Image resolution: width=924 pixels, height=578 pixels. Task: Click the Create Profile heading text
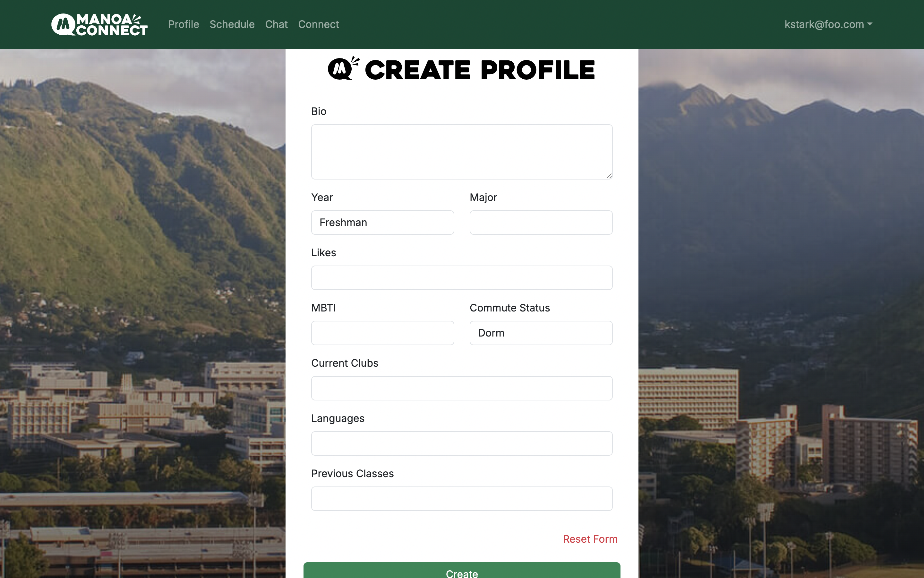point(480,70)
